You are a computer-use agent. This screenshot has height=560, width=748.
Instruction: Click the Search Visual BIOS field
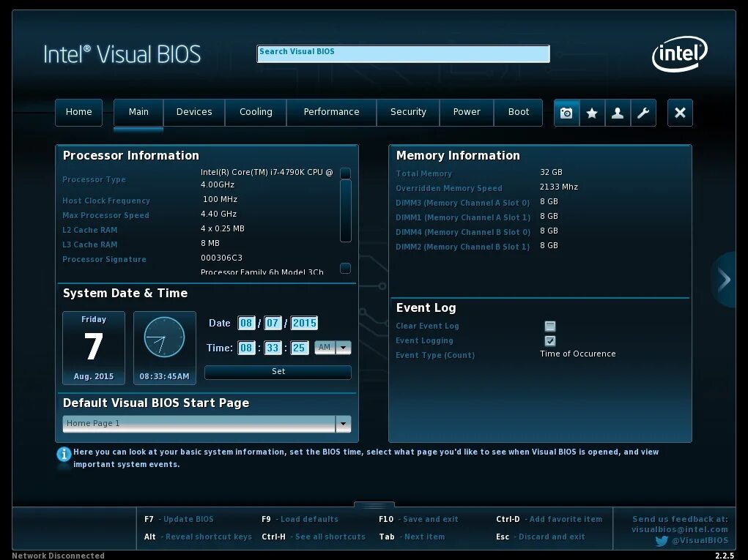point(403,54)
